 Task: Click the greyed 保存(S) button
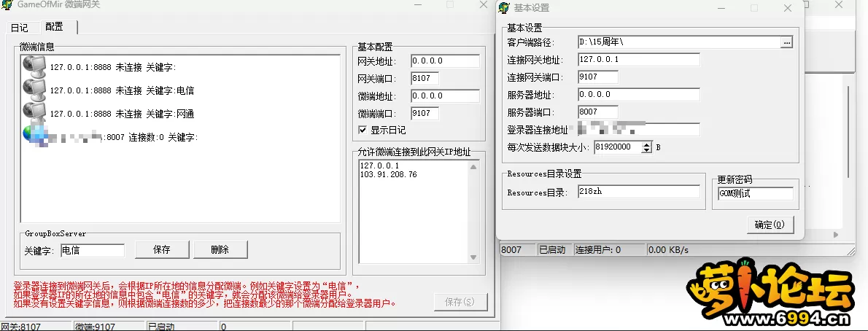460,303
